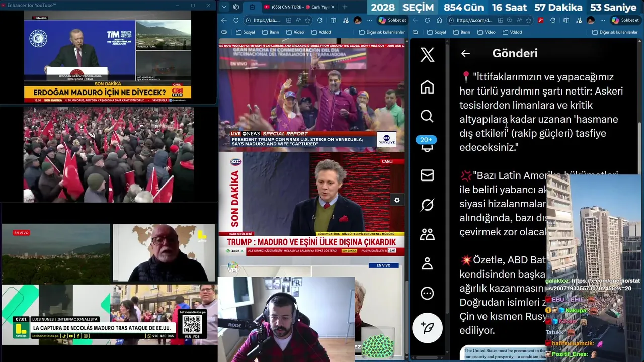644x362 pixels.
Task: Select the pinned tab beside CNN TÜRK tab
Action: (252, 7)
